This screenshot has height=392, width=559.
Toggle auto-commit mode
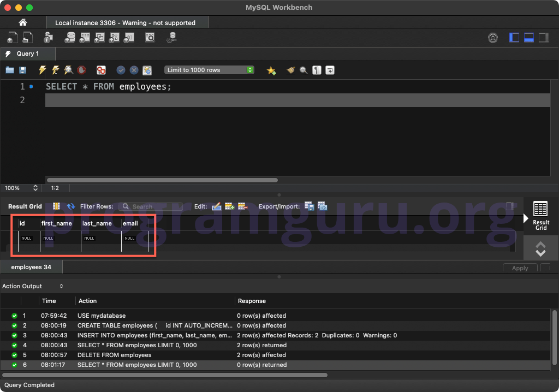(x=147, y=70)
